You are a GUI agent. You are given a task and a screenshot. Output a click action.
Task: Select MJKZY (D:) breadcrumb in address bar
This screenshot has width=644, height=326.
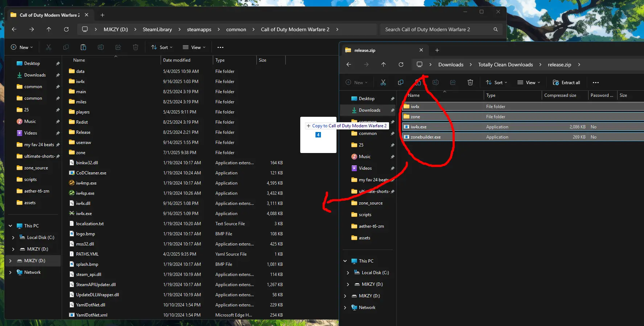tap(116, 29)
